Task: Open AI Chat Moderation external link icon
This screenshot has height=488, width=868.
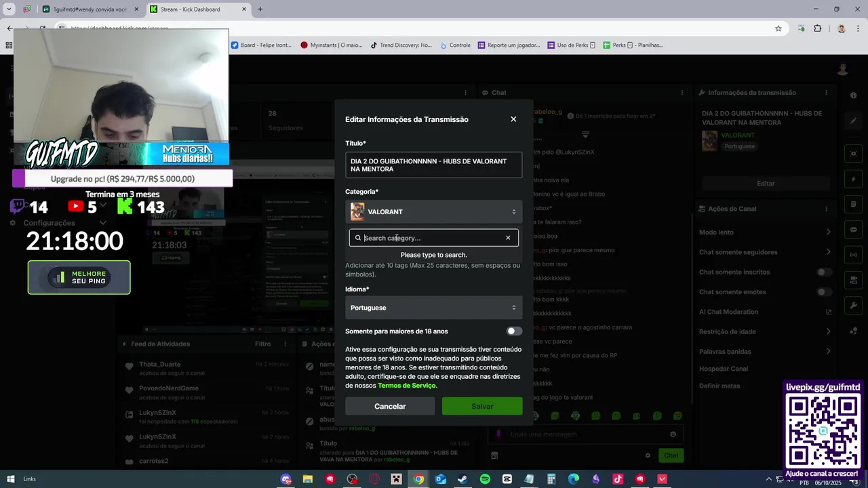Action: 829,312
